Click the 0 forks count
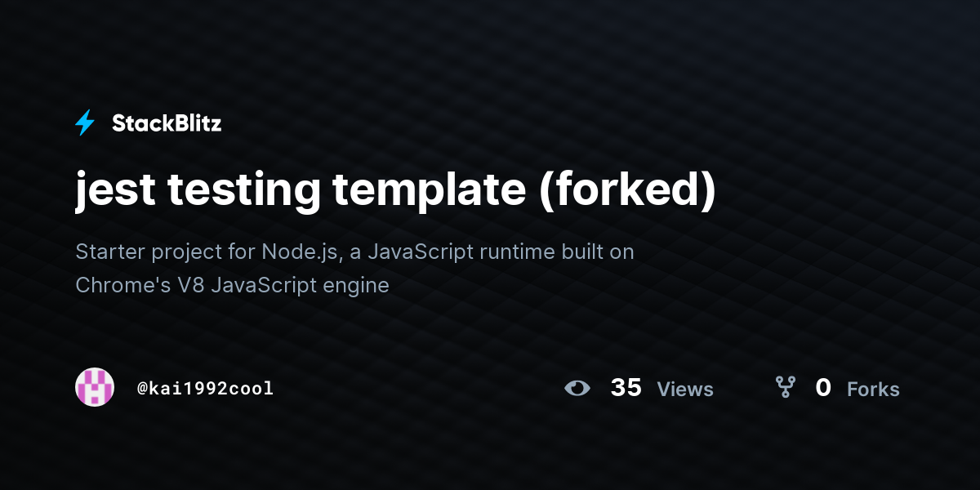Image resolution: width=980 pixels, height=490 pixels. point(823,388)
